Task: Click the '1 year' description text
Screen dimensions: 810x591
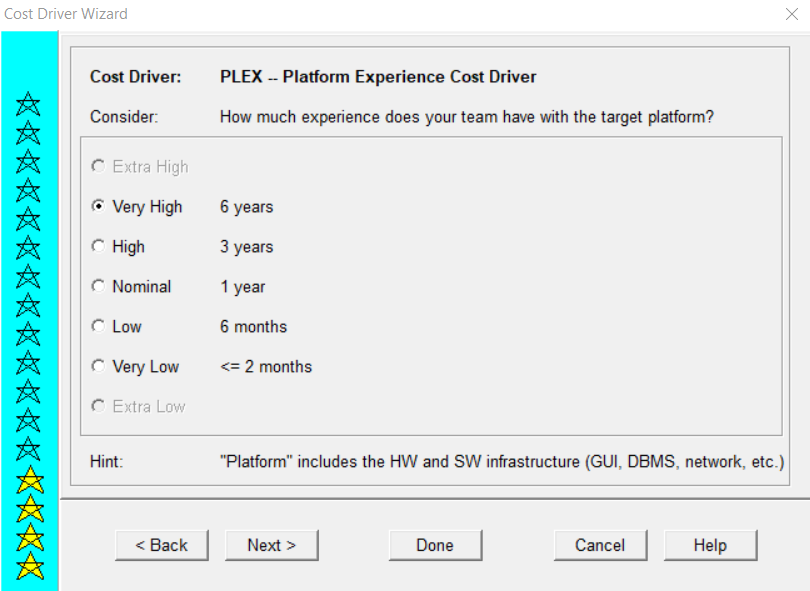Action: tap(242, 287)
